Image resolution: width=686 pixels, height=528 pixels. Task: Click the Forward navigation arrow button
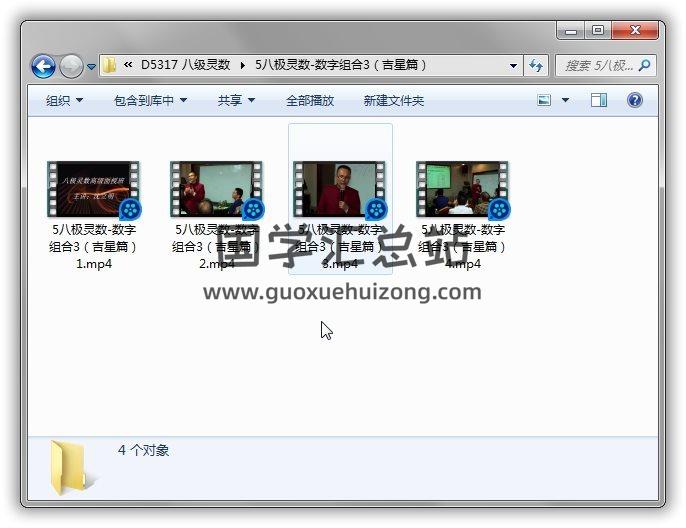point(71,67)
